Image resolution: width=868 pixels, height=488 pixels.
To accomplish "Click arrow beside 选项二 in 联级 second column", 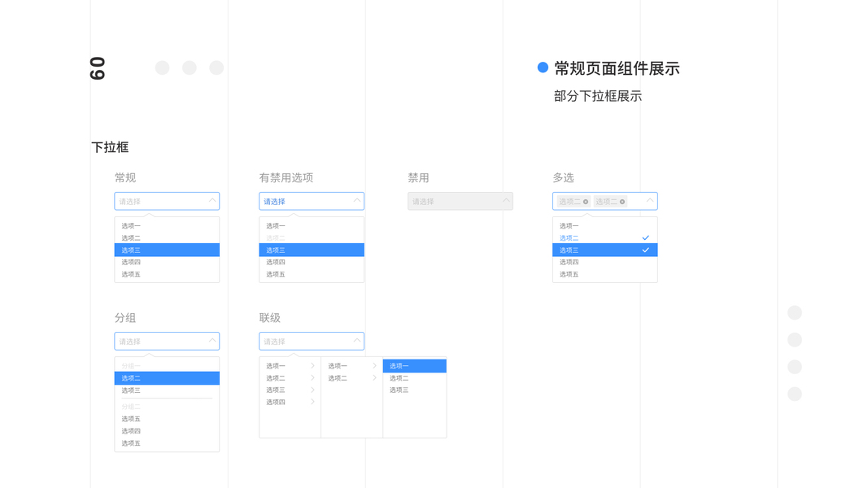I will click(x=374, y=378).
